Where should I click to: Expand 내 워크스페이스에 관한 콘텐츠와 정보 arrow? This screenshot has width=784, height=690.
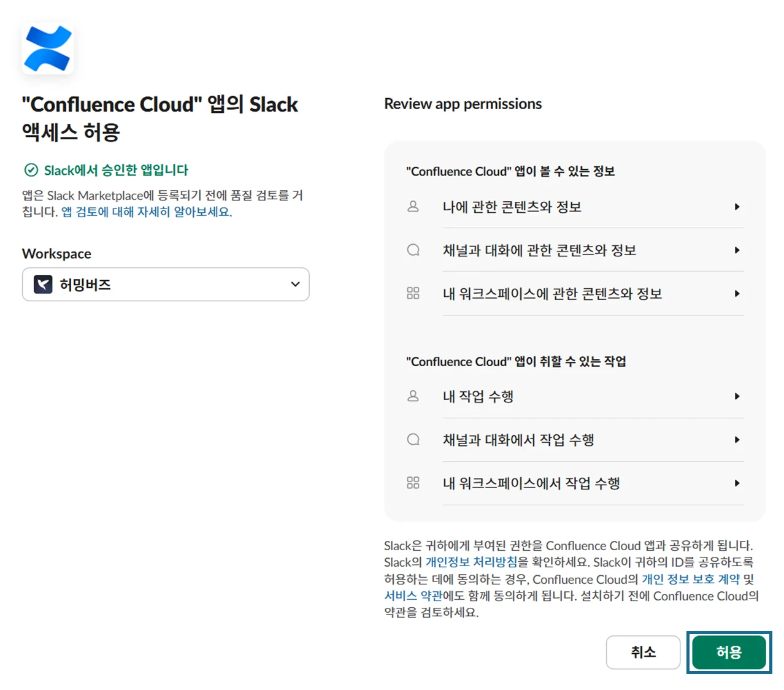click(737, 294)
